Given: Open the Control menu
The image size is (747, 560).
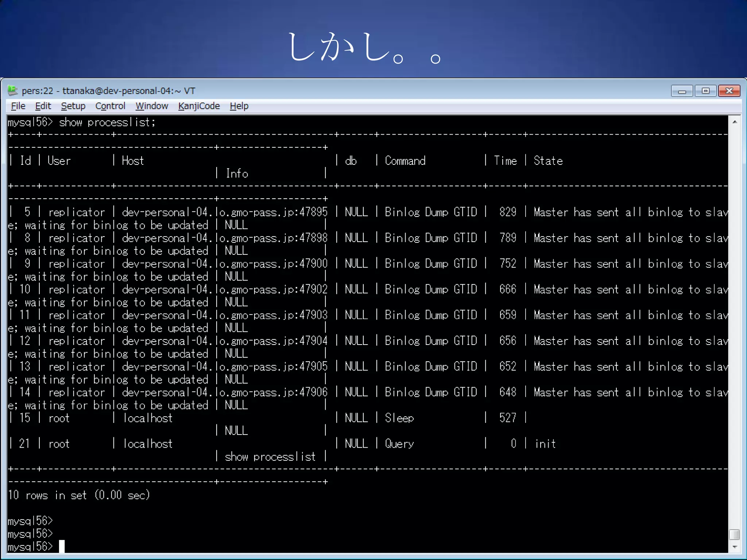Looking at the screenshot, I should coord(110,106).
